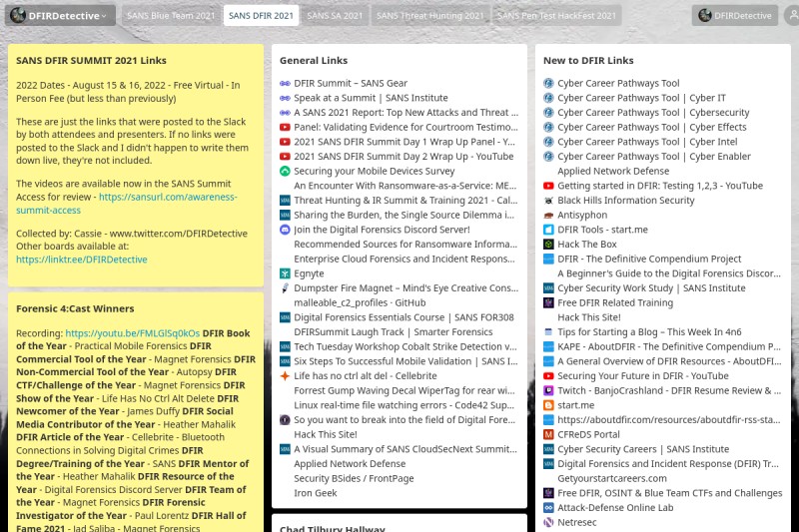This screenshot has width=799, height=532.
Task: Open the user profile icon at top right
Action: coord(792,16)
